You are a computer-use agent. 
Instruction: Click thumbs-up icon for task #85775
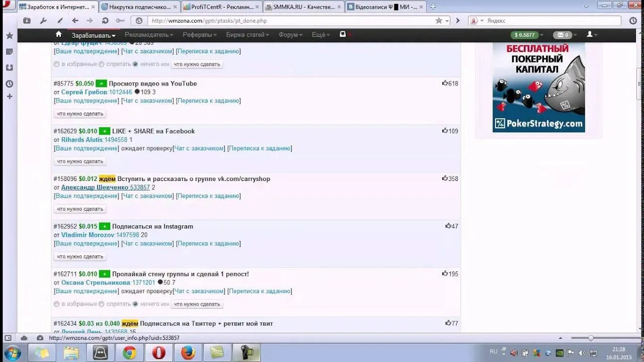[445, 83]
